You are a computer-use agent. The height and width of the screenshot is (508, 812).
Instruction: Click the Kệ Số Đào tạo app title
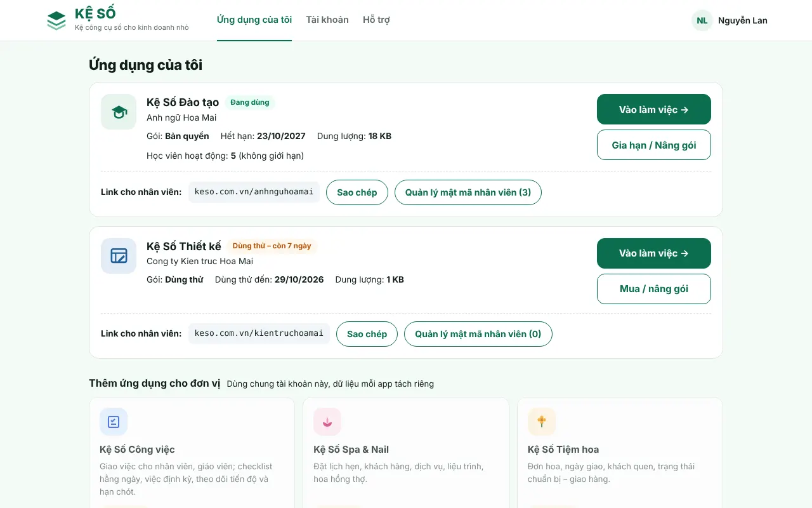tap(183, 102)
